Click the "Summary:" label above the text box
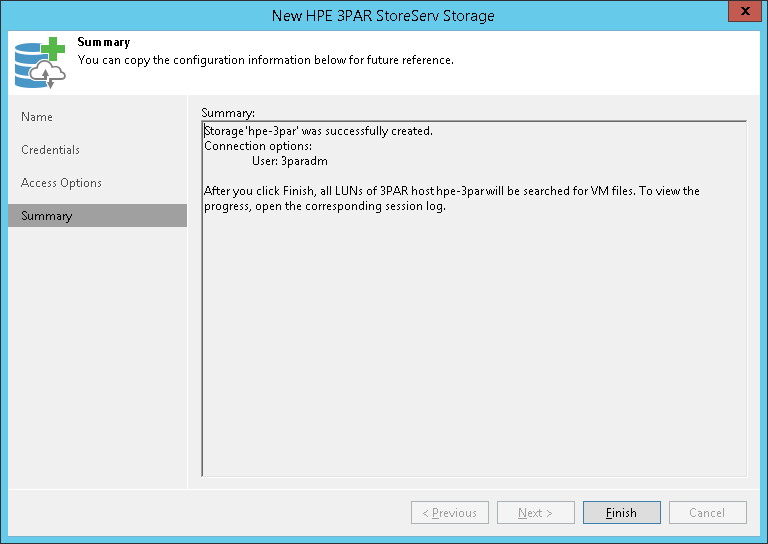Screen dimensions: 768x544 (x=228, y=112)
